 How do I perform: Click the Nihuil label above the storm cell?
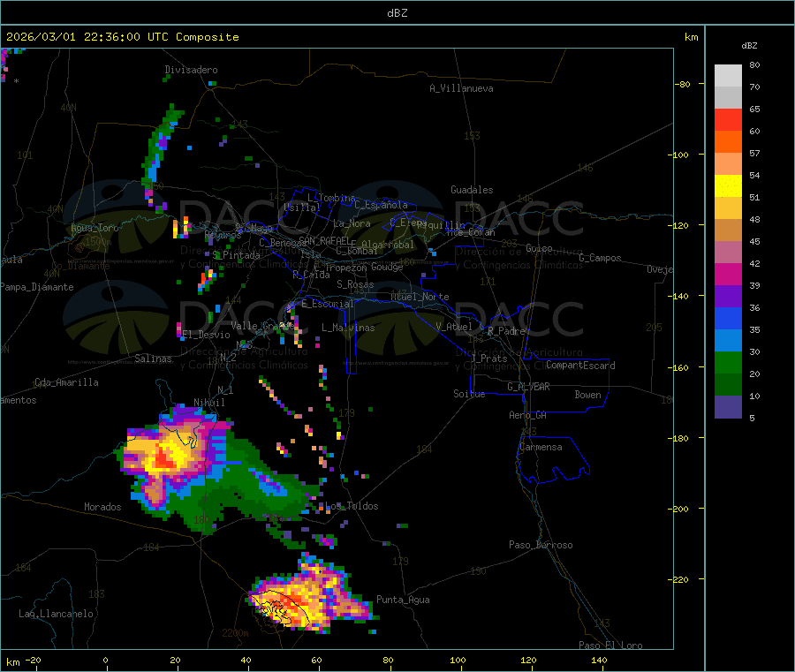point(208,403)
